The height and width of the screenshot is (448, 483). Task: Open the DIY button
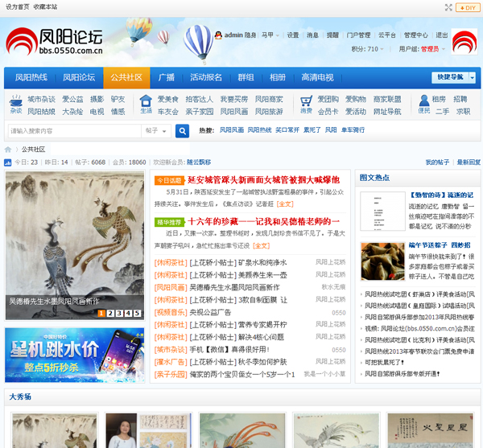point(468,8)
